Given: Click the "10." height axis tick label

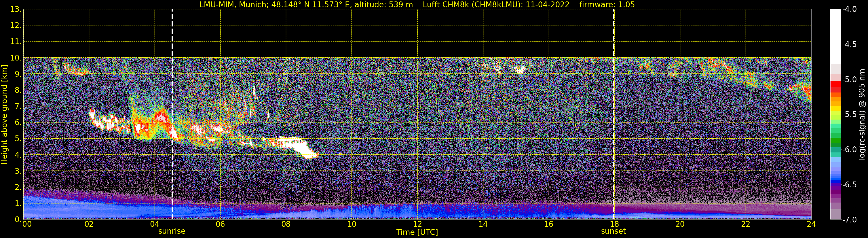Looking at the screenshot, I should click(16, 58).
